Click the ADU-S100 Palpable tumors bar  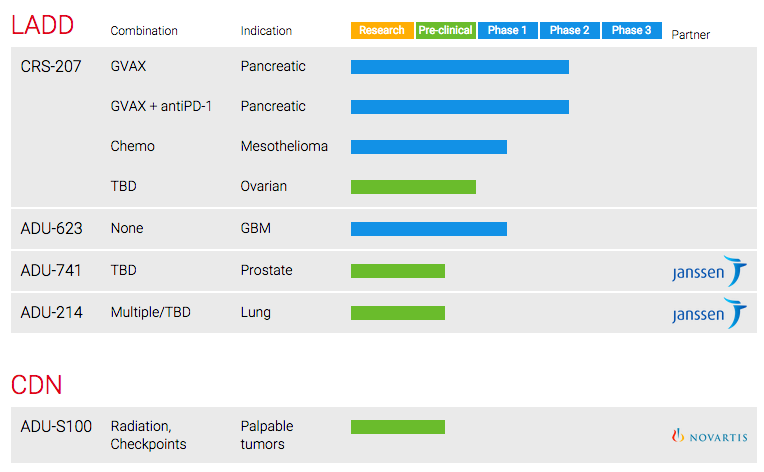click(x=398, y=427)
